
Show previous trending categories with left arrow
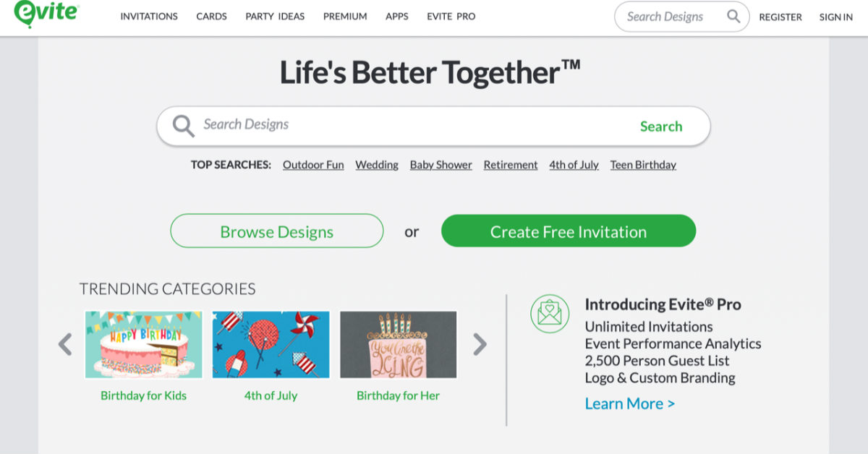pyautogui.click(x=65, y=344)
